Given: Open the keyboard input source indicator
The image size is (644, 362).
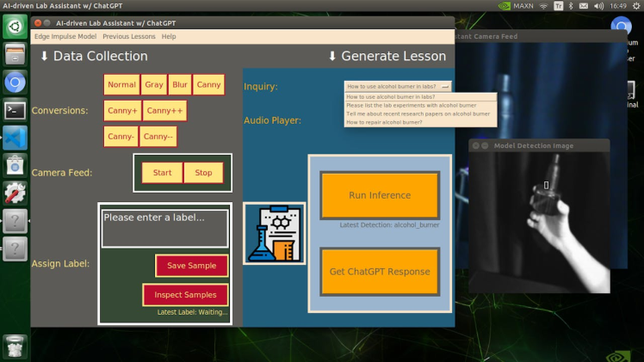Looking at the screenshot, I should coord(559,6).
